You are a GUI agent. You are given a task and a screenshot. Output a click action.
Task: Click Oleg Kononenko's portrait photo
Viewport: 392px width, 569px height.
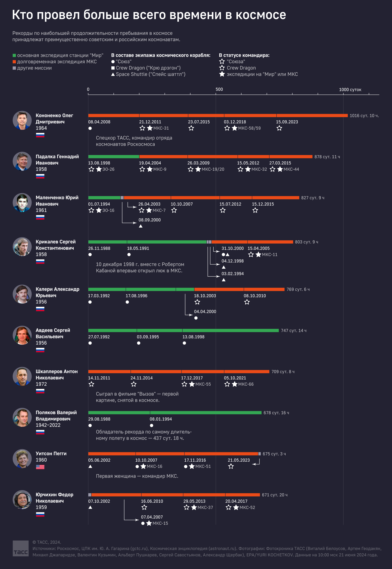tap(22, 120)
